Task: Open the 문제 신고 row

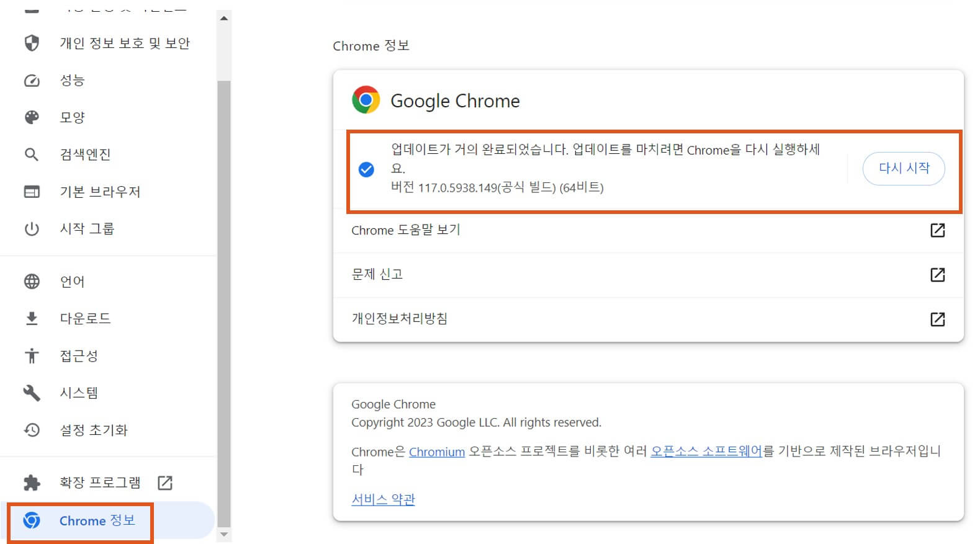Action: tap(648, 275)
